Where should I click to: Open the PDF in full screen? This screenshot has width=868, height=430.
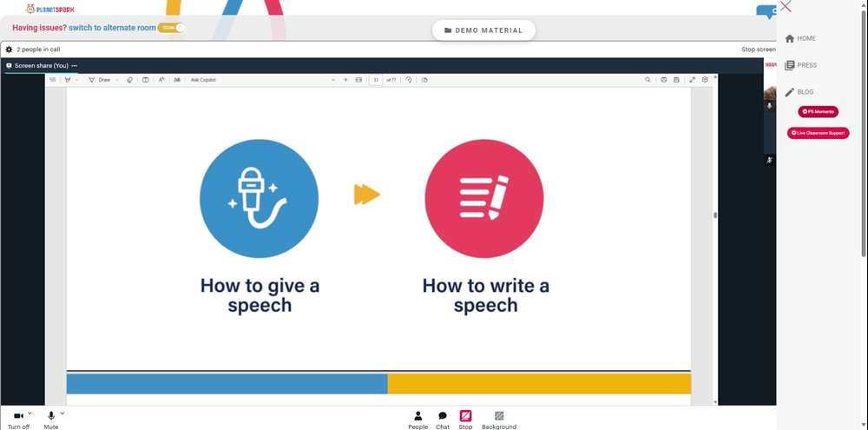[x=692, y=80]
